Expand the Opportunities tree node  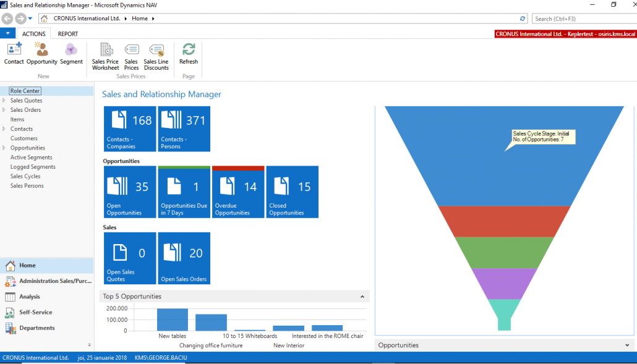(4, 148)
